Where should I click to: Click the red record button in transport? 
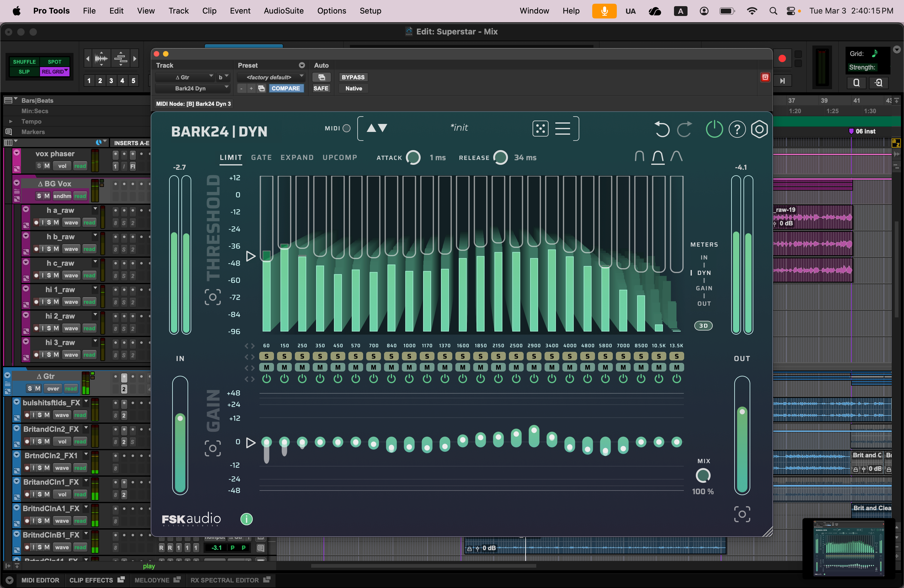pos(782,58)
